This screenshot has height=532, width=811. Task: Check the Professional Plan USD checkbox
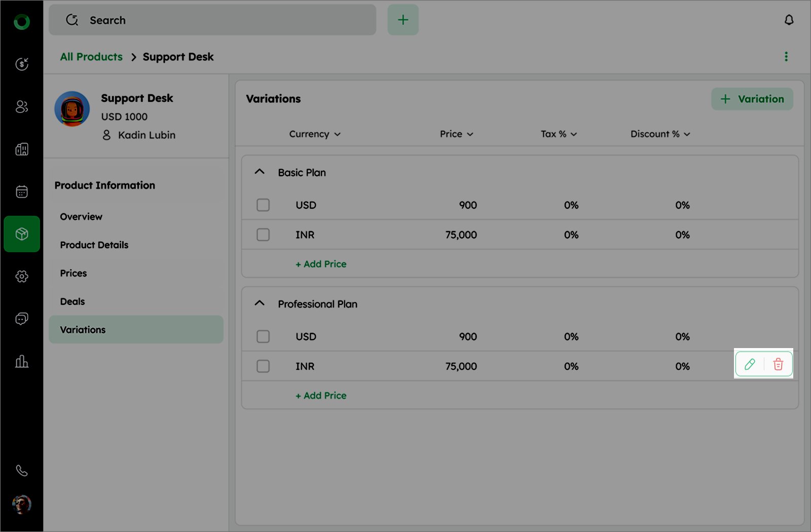click(263, 336)
